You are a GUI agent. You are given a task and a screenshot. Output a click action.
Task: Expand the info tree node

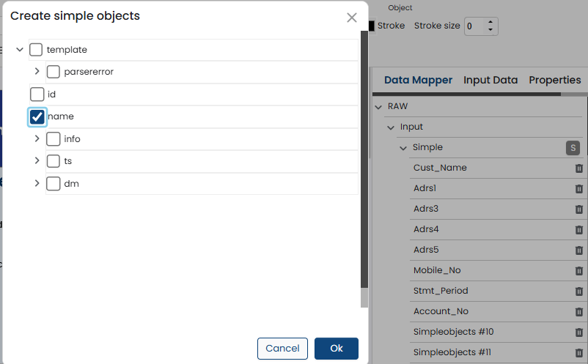coord(37,138)
